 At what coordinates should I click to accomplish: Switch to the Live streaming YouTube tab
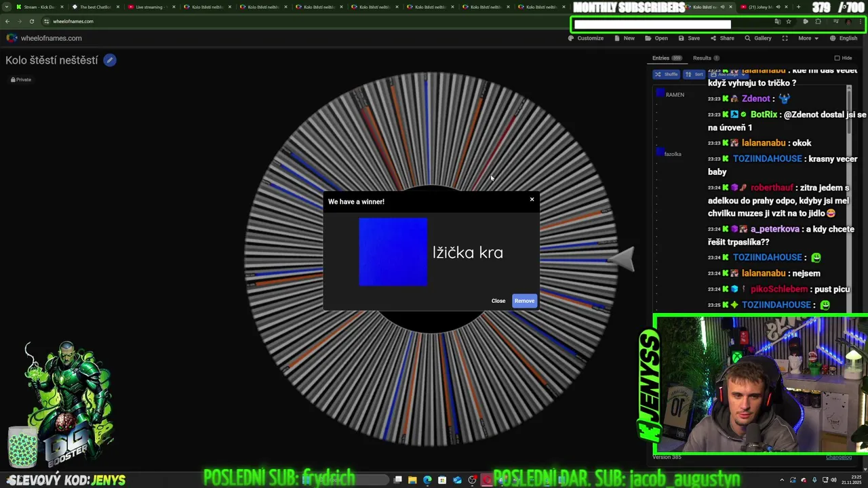tap(151, 7)
